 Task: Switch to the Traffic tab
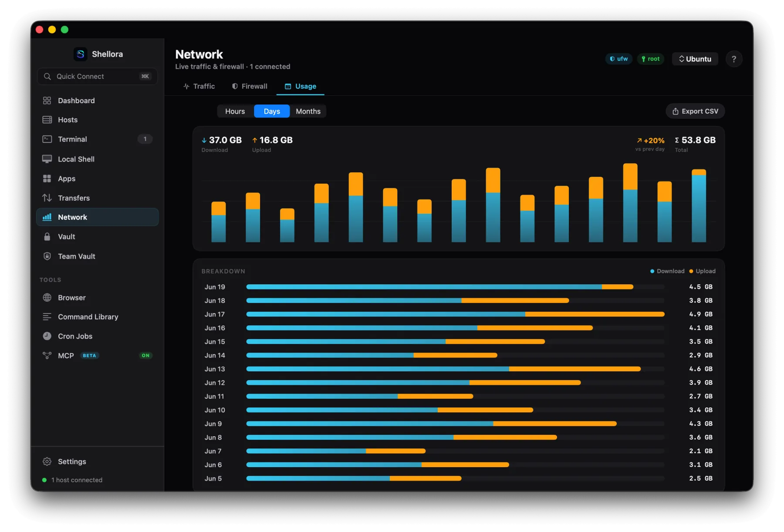[199, 86]
